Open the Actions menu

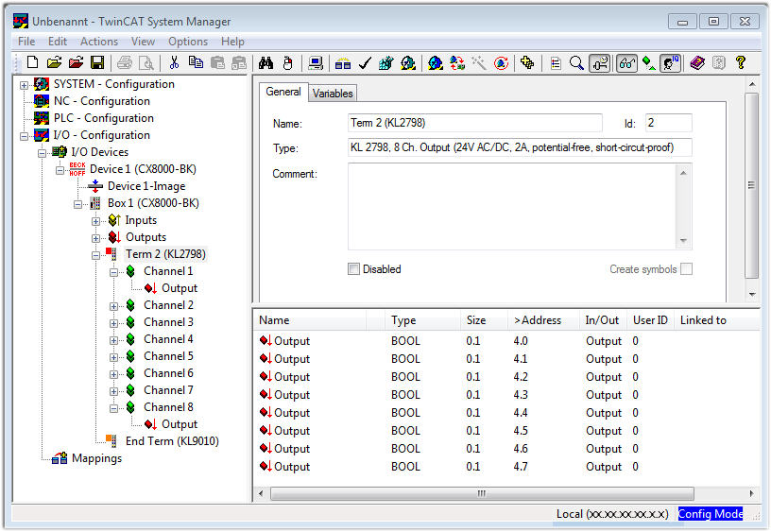99,42
